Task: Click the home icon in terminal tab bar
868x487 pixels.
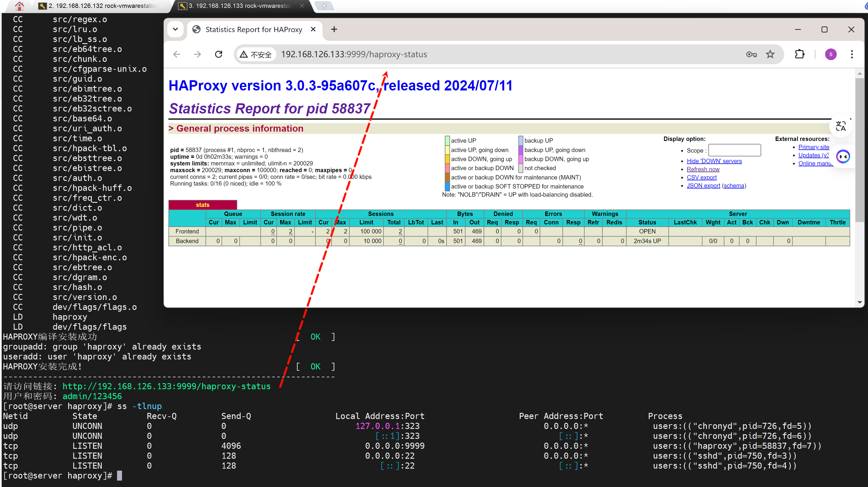Action: click(20, 6)
